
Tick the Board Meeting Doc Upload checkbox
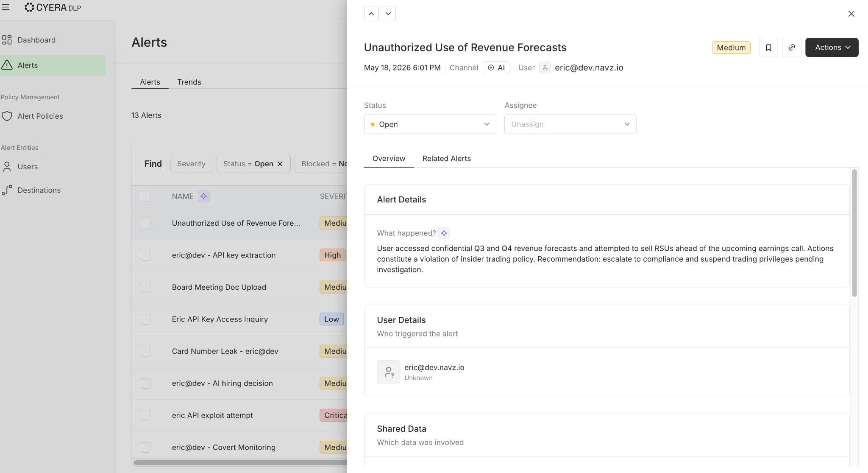tap(145, 287)
